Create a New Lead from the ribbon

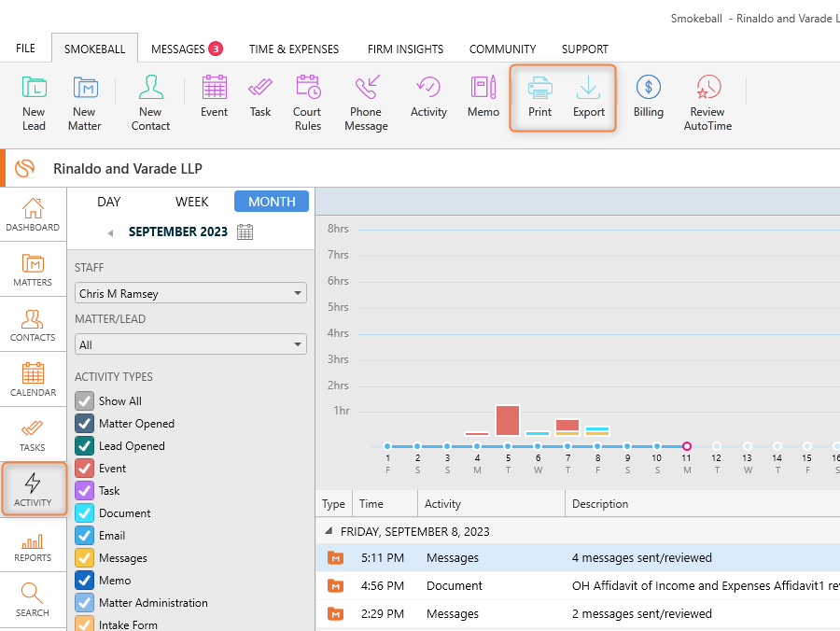[34, 103]
